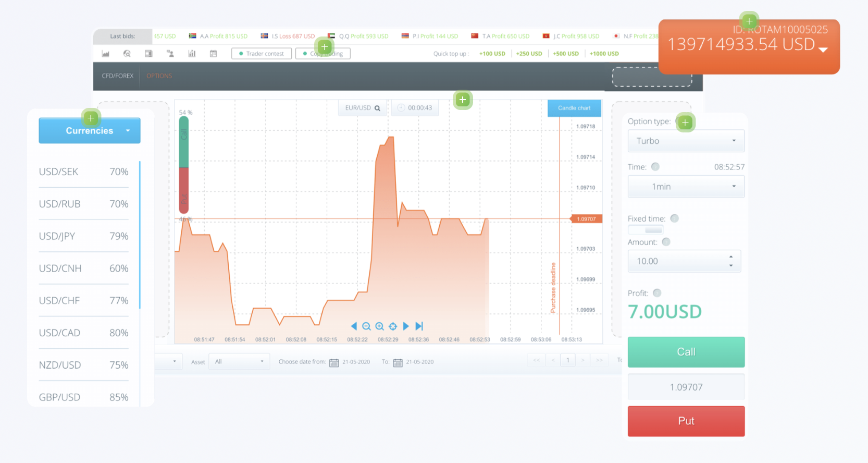Switch to the CFD/FOREX tab

pyautogui.click(x=117, y=76)
